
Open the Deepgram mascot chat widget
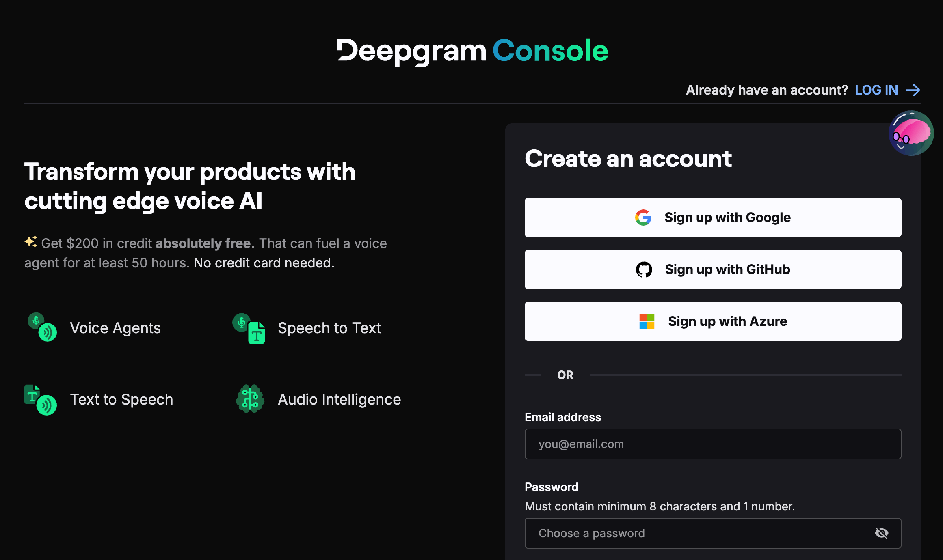pos(911,133)
